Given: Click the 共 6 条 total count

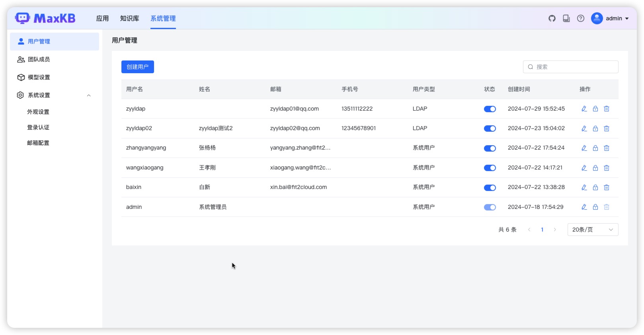Looking at the screenshot, I should [x=507, y=230].
